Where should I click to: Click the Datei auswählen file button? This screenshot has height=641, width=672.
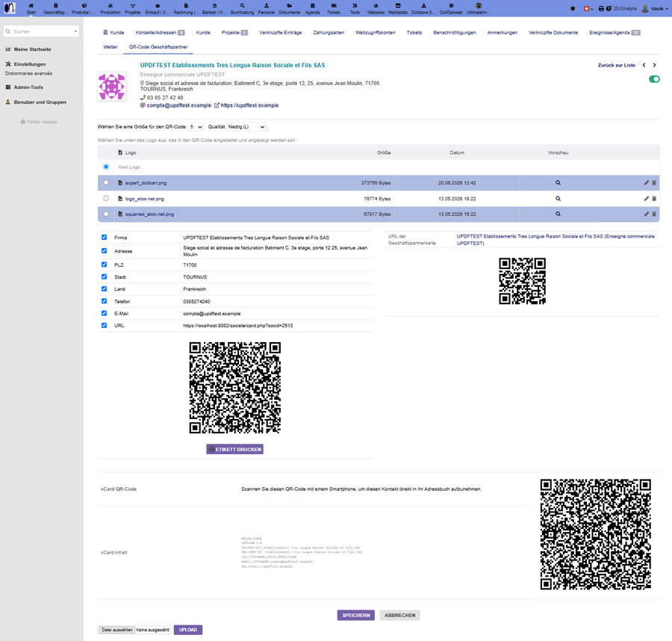point(116,630)
